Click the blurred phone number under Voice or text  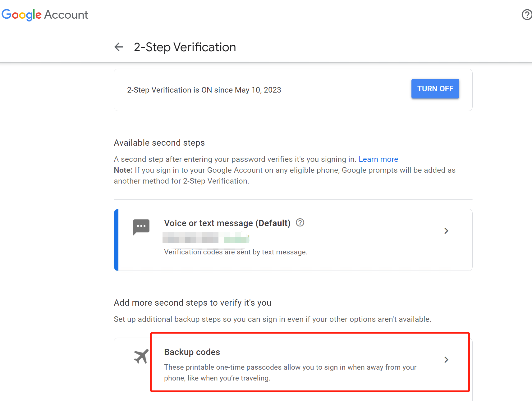(x=205, y=239)
